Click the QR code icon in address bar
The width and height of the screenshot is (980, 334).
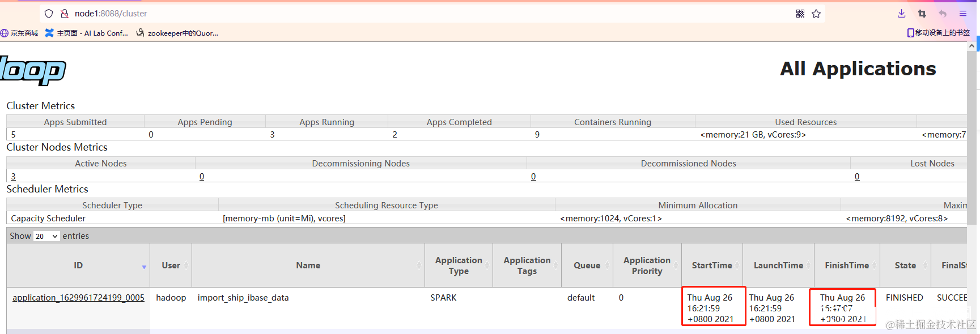(x=800, y=14)
